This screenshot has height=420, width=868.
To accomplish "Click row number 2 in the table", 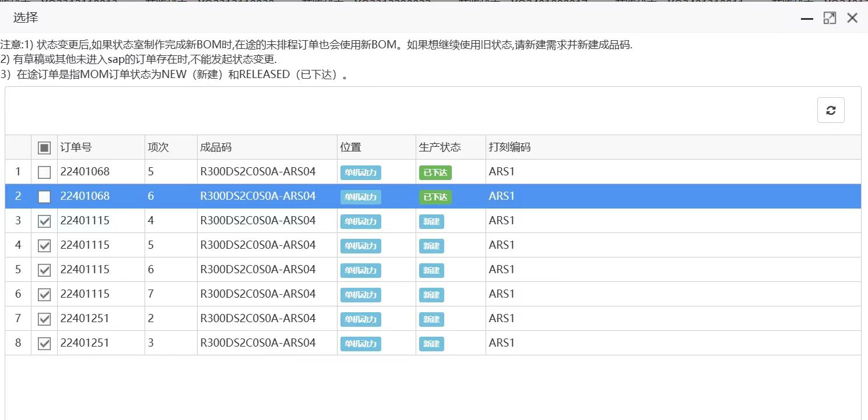I will (x=18, y=196).
